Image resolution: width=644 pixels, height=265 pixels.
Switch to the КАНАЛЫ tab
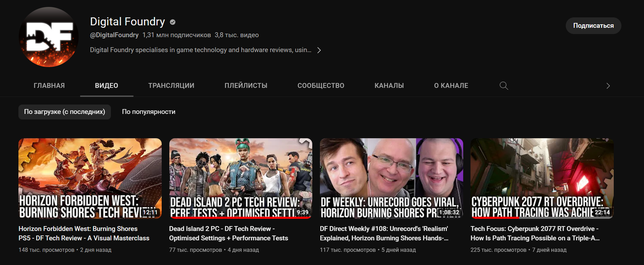pyautogui.click(x=389, y=86)
